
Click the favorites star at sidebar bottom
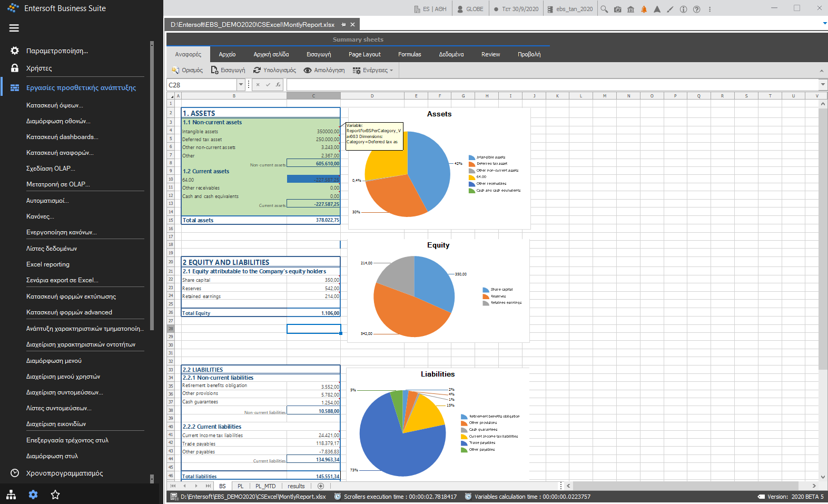pos(55,495)
